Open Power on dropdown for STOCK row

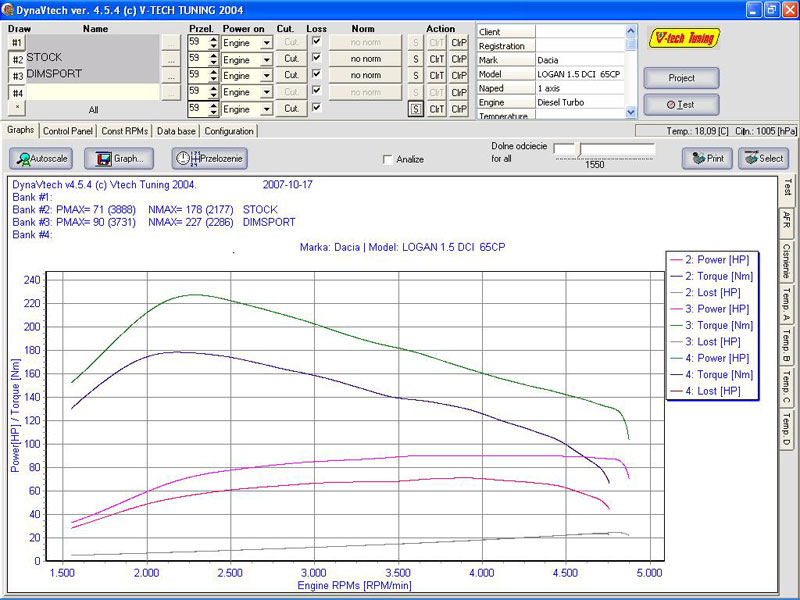266,59
